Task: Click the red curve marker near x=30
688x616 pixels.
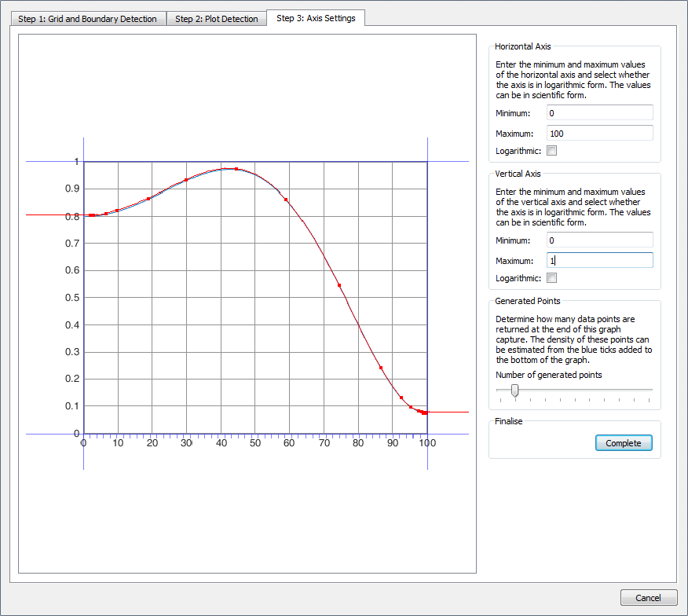Action: [186, 180]
